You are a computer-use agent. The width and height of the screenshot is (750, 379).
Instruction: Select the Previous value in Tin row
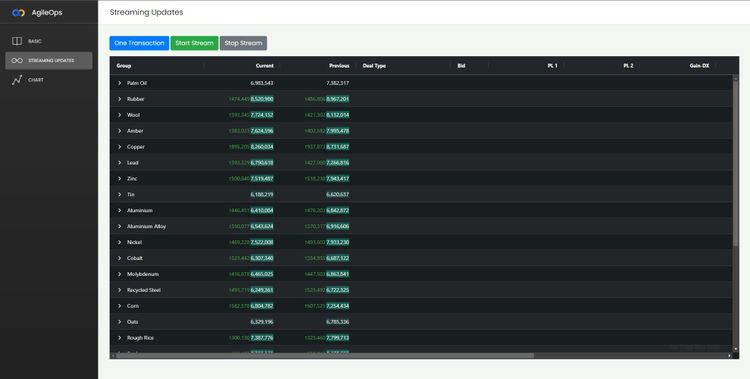click(338, 195)
